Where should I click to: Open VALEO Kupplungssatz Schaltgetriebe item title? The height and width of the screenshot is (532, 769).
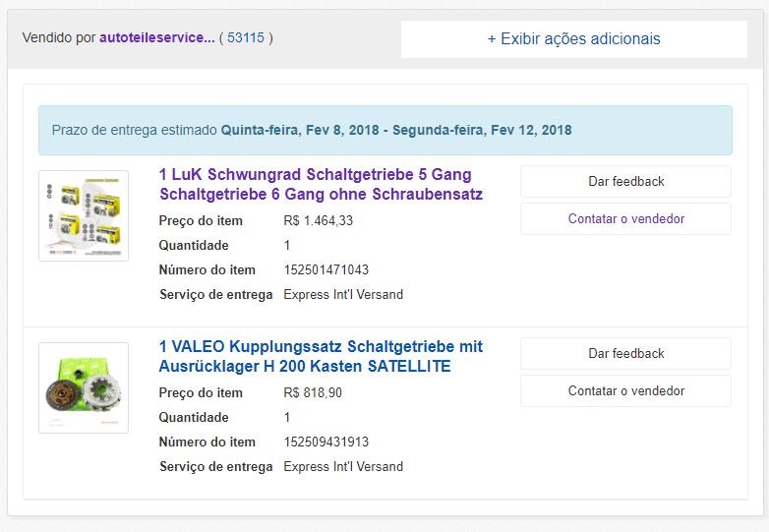[321, 356]
